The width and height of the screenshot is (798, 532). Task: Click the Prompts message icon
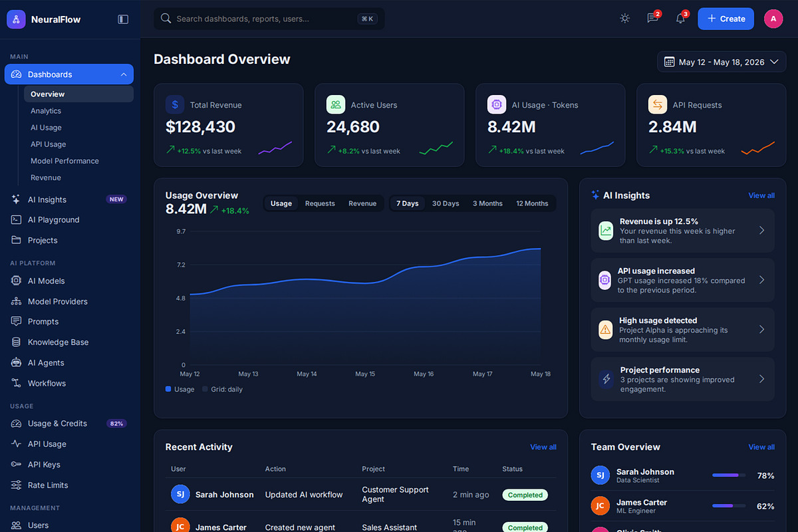tap(16, 321)
